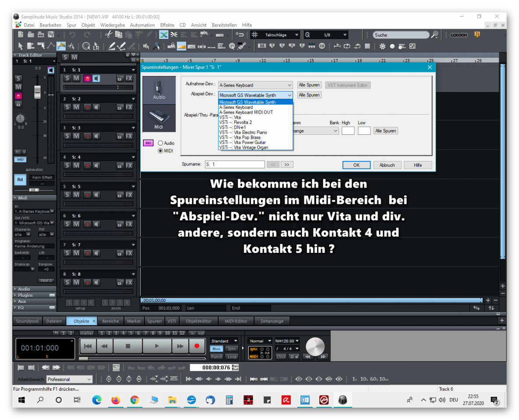Select the scissors cut mouse mode
Screen dimensions: 519x420
pyautogui.click(x=71, y=46)
